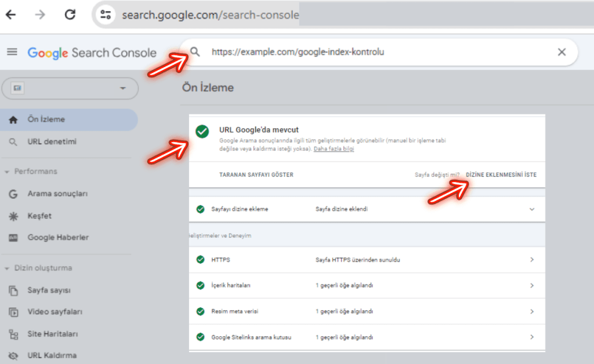
Task: Click the magnifier icon in URL inspect bar
Action: click(195, 52)
